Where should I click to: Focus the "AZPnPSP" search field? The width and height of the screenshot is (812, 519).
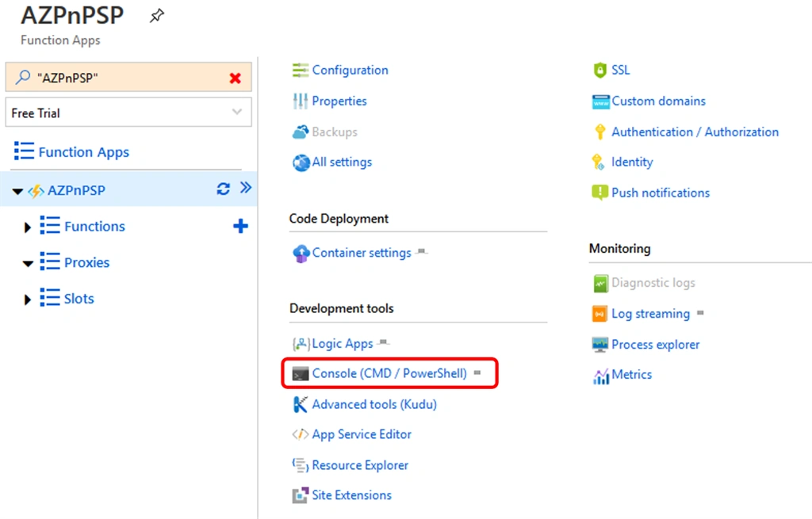click(x=128, y=78)
